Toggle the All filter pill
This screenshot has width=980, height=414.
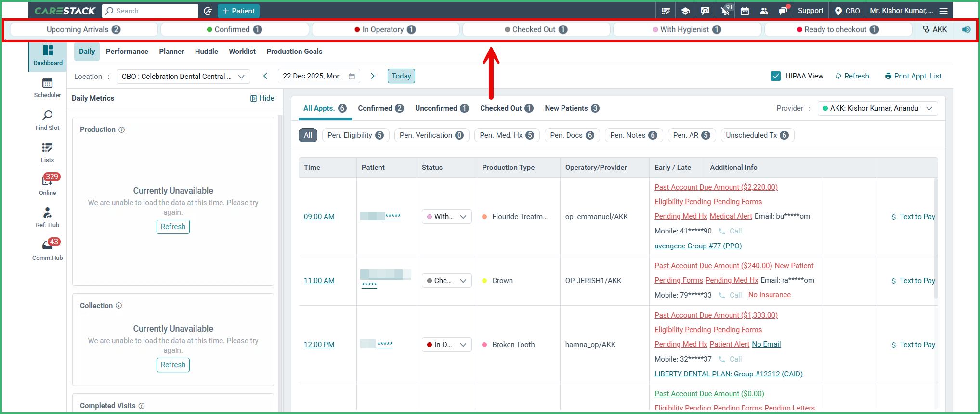308,135
